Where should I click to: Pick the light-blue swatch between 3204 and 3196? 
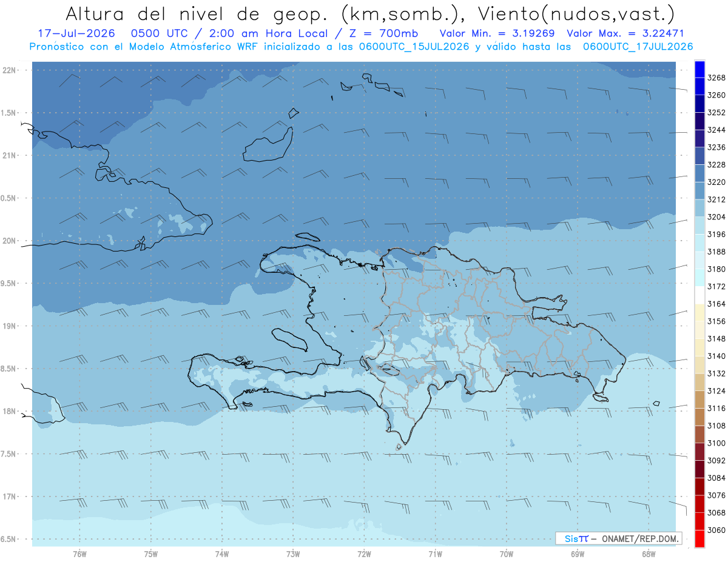[699, 226]
